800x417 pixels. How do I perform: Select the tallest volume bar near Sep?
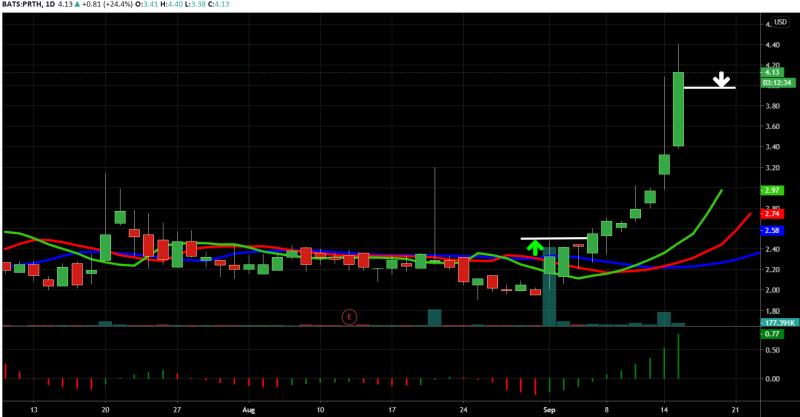point(549,286)
